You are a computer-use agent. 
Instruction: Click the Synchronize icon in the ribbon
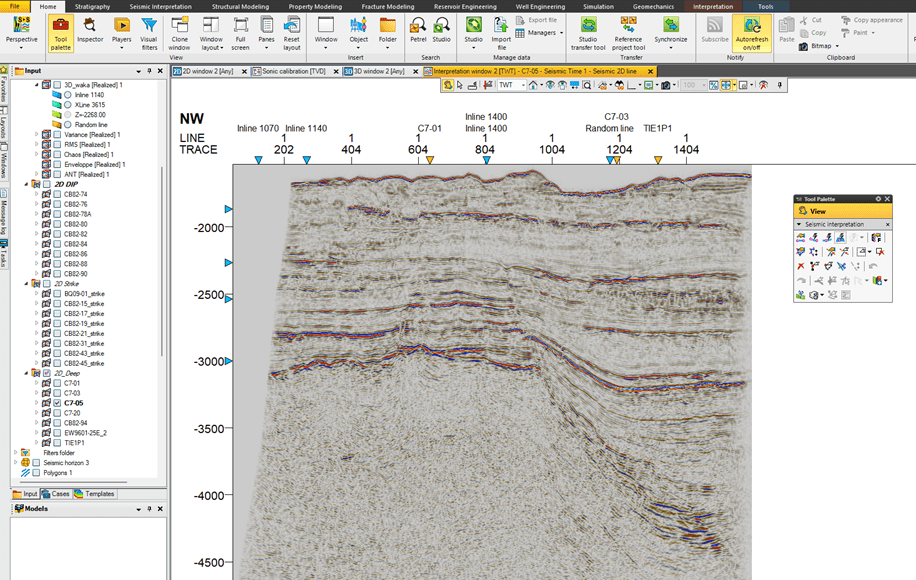click(670, 28)
